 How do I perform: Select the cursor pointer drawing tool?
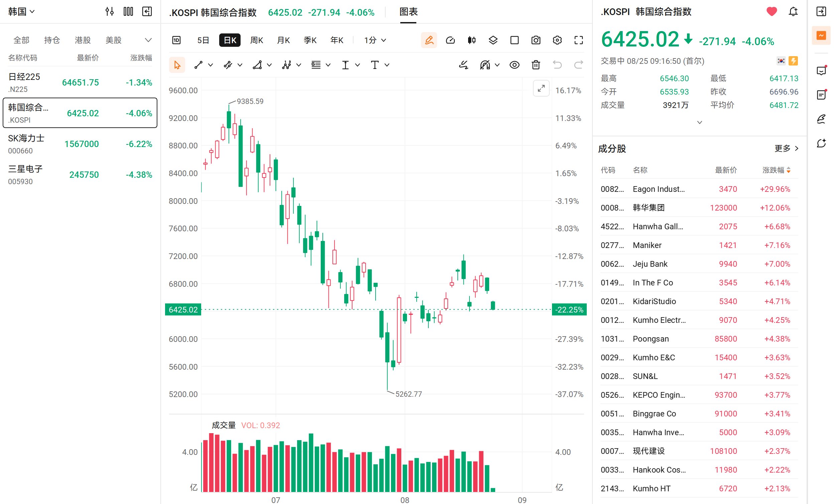tap(177, 65)
